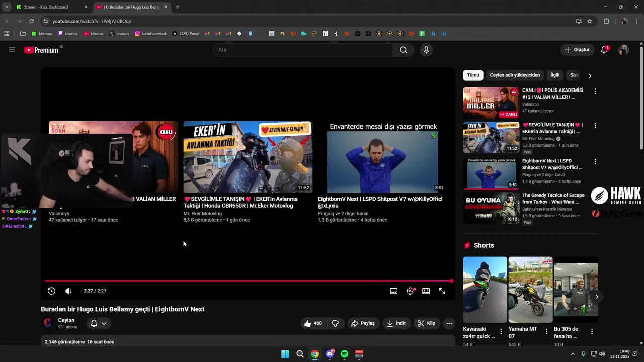Open Kawasaki zx4rr Short thumbnail
Screen dimensions: 644x362
[485, 290]
